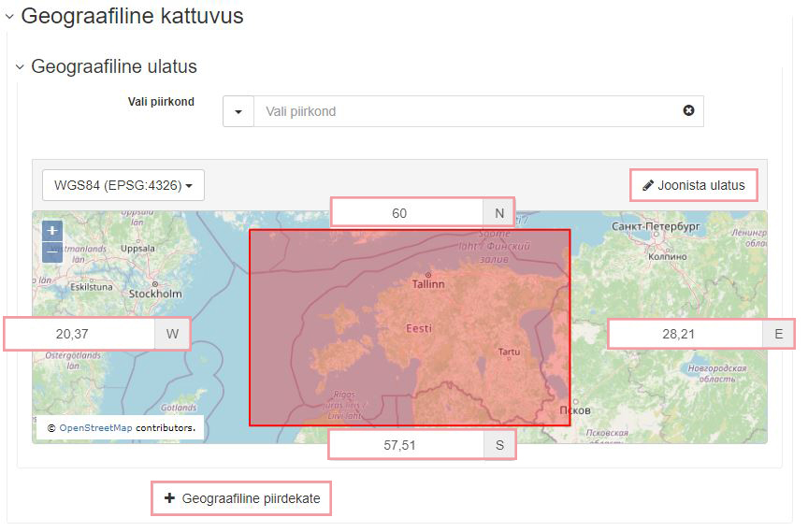The image size is (808, 532).
Task: Zoom in on the map
Action: click(x=52, y=231)
